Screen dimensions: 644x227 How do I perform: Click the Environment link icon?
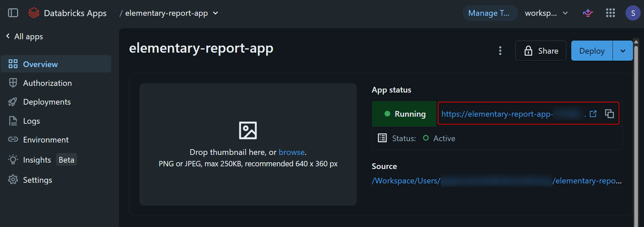pyautogui.click(x=13, y=139)
